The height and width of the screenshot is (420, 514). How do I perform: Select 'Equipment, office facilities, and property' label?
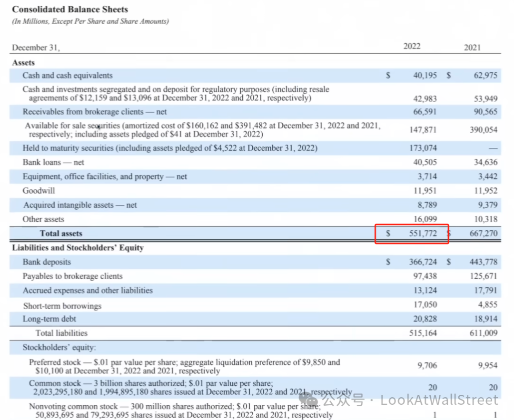[x=105, y=176]
